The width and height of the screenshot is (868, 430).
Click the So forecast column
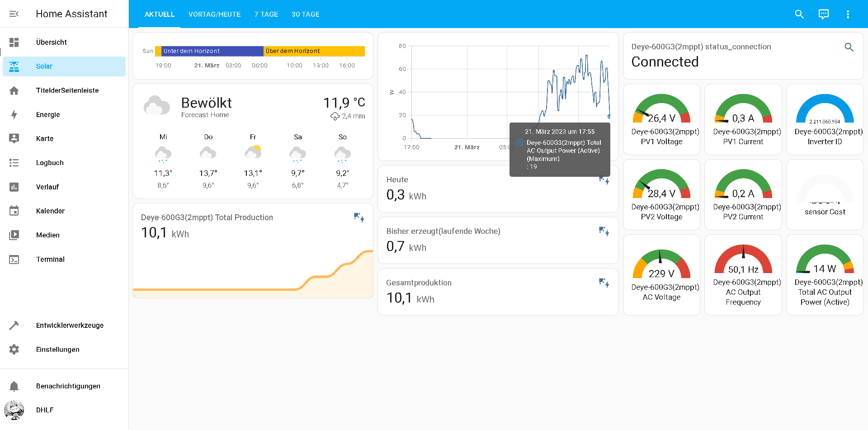point(343,161)
